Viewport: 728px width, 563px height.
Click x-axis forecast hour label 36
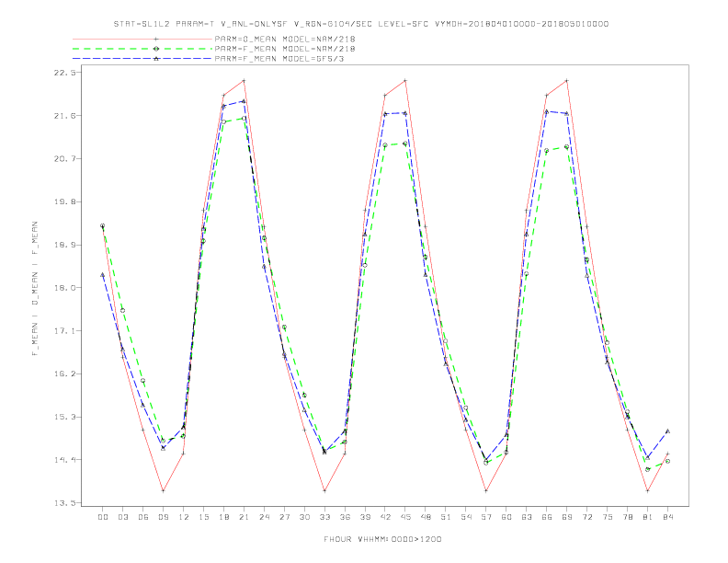(x=345, y=517)
